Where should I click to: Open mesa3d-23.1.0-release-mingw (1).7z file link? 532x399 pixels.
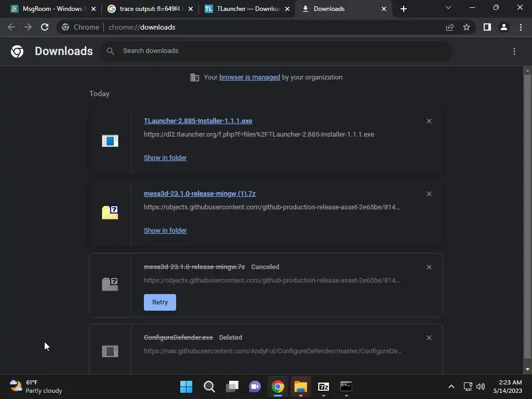pyautogui.click(x=199, y=194)
